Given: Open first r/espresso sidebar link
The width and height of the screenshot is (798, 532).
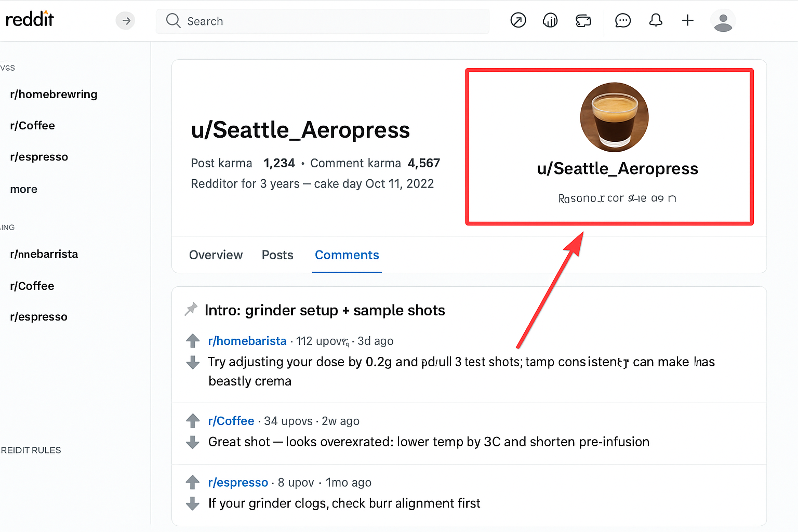Looking at the screenshot, I should tap(39, 157).
